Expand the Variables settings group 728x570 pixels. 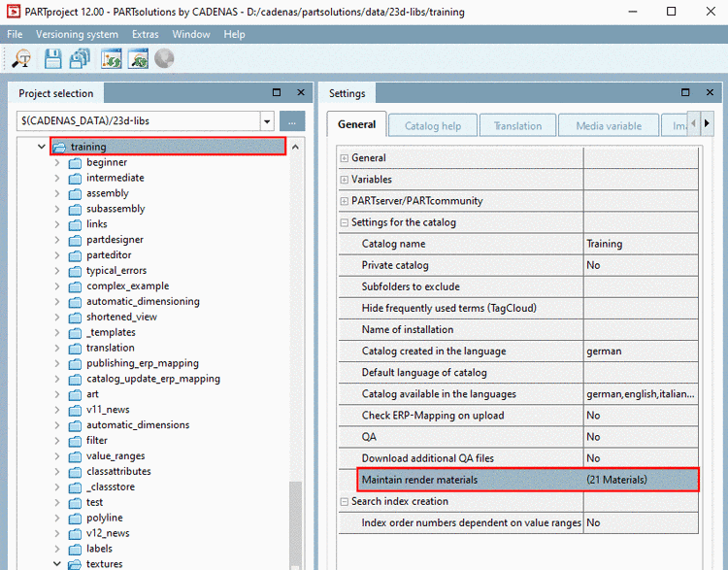pos(344,180)
